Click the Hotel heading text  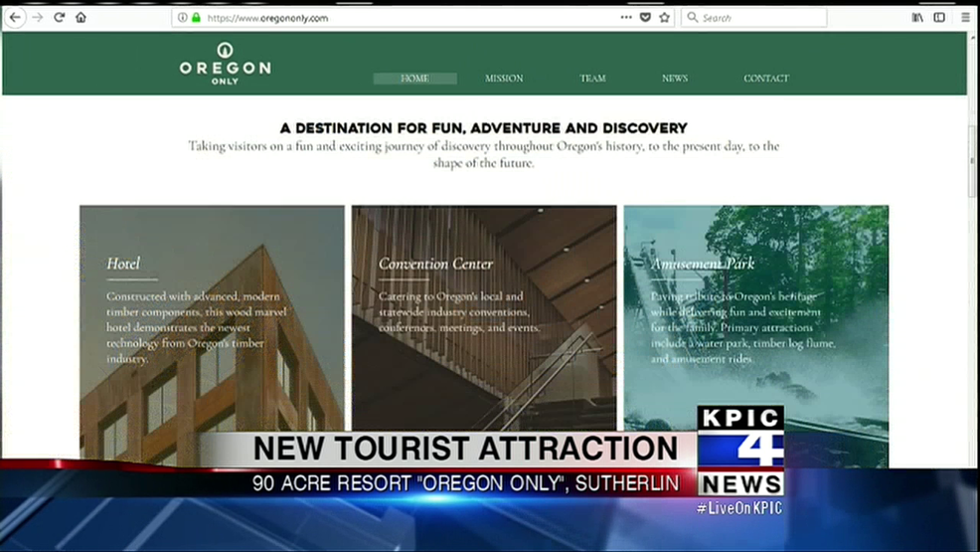pyautogui.click(x=123, y=264)
